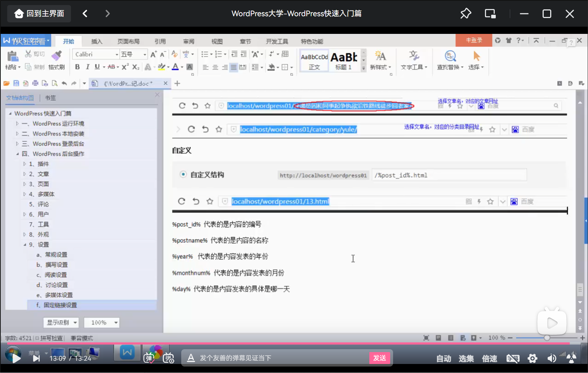Align text to the left
This screenshot has height=373, width=588.
[205, 67]
